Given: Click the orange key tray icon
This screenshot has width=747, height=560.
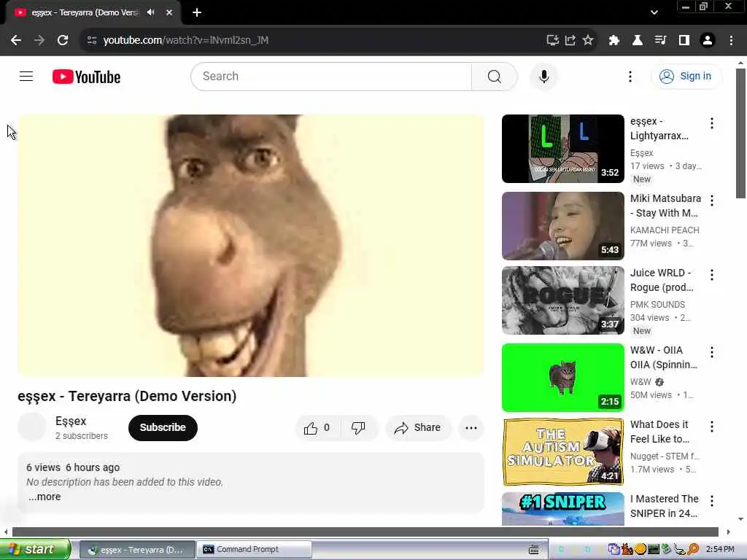Looking at the screenshot, I should [x=693, y=550].
